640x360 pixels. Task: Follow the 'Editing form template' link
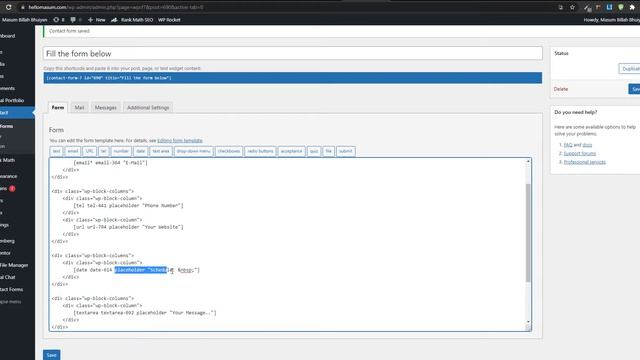tap(180, 140)
